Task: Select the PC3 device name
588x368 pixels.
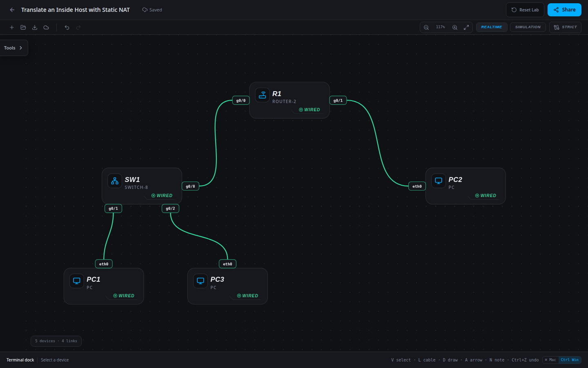Action: [x=217, y=279]
